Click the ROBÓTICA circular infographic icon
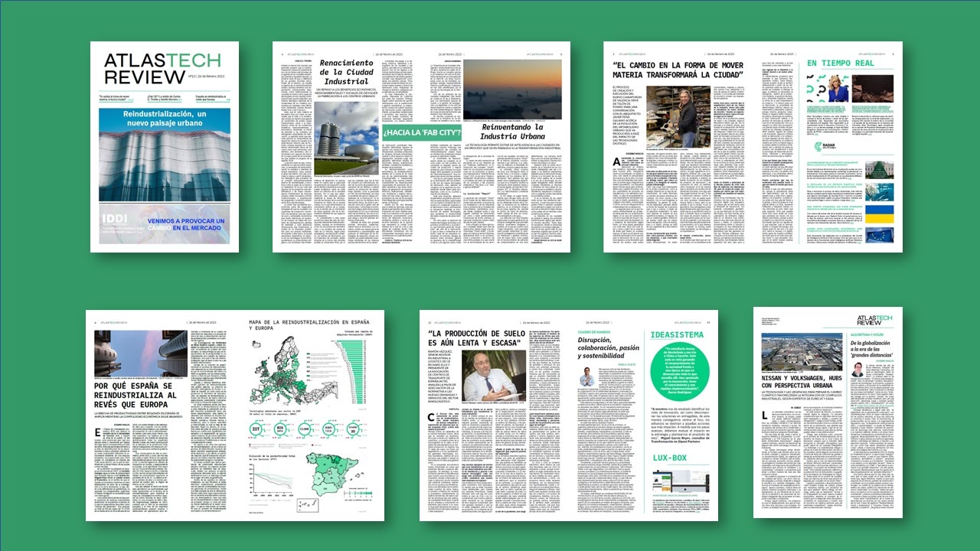Screen dimensions: 980x551 [x=328, y=427]
